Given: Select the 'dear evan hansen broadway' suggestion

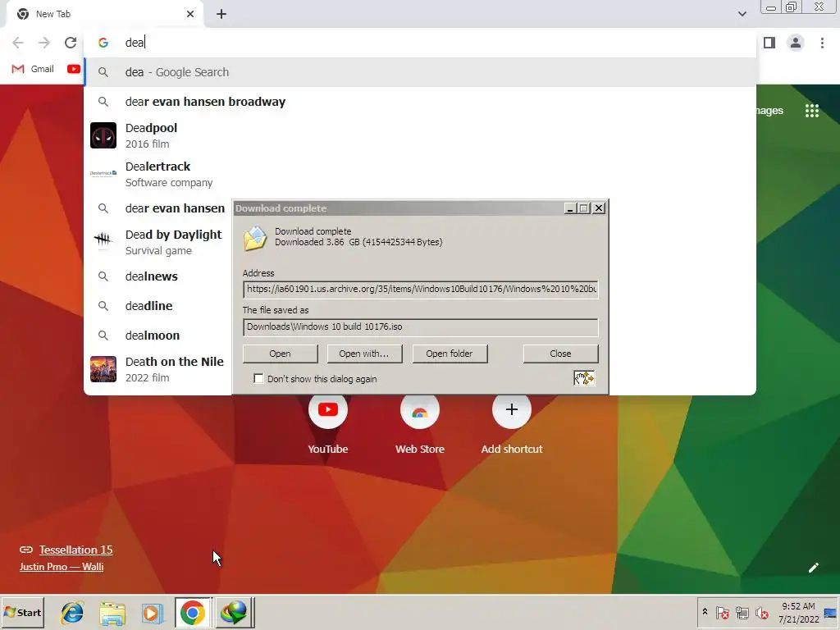Looking at the screenshot, I should (420, 102).
